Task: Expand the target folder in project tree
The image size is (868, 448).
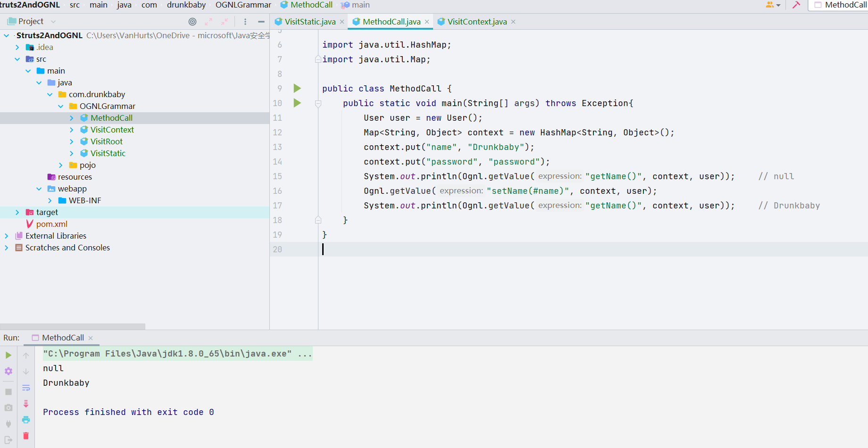Action: pyautogui.click(x=17, y=212)
